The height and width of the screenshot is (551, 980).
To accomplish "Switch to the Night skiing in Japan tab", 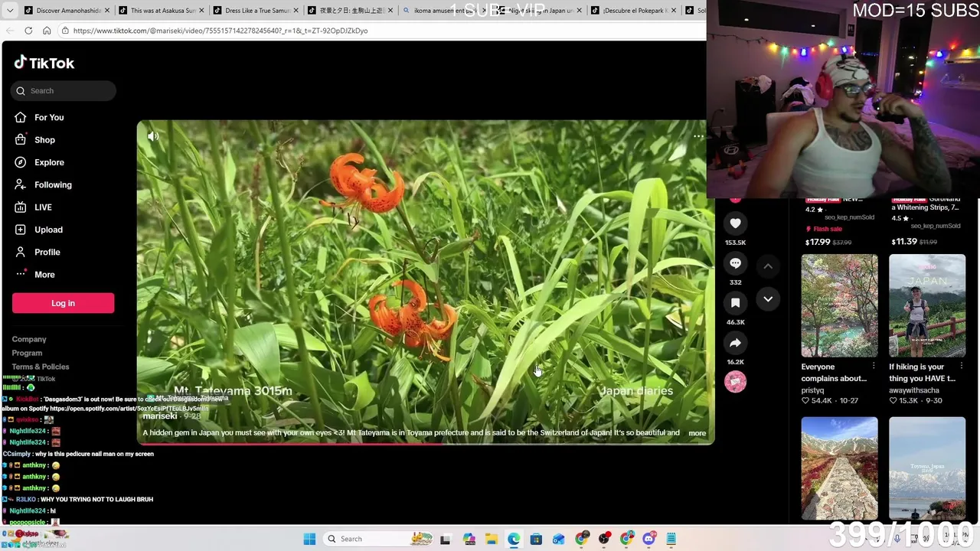I will point(538,11).
